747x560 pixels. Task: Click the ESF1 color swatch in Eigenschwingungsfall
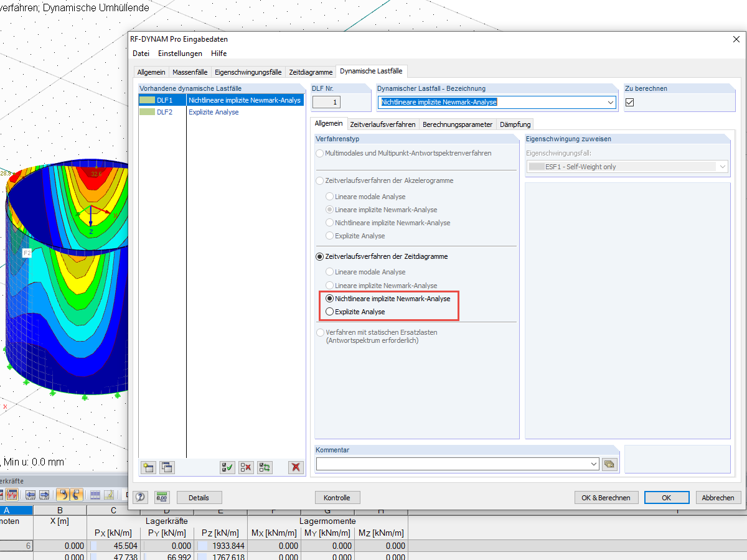(x=536, y=167)
